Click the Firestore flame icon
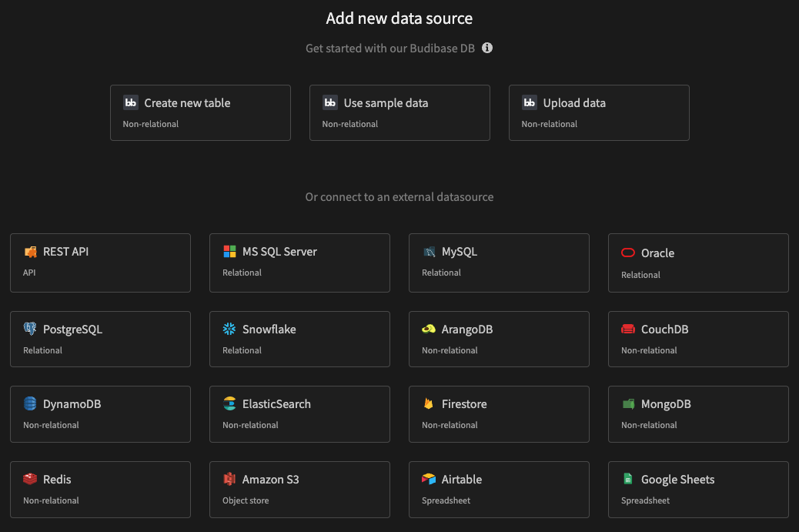Image resolution: width=799 pixels, height=532 pixels. [x=429, y=403]
